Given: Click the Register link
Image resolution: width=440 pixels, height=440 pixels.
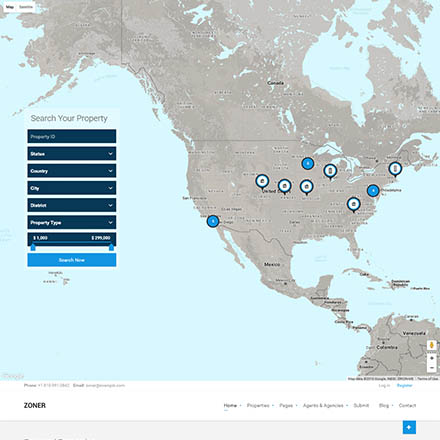Looking at the screenshot, I should pyautogui.click(x=405, y=385).
